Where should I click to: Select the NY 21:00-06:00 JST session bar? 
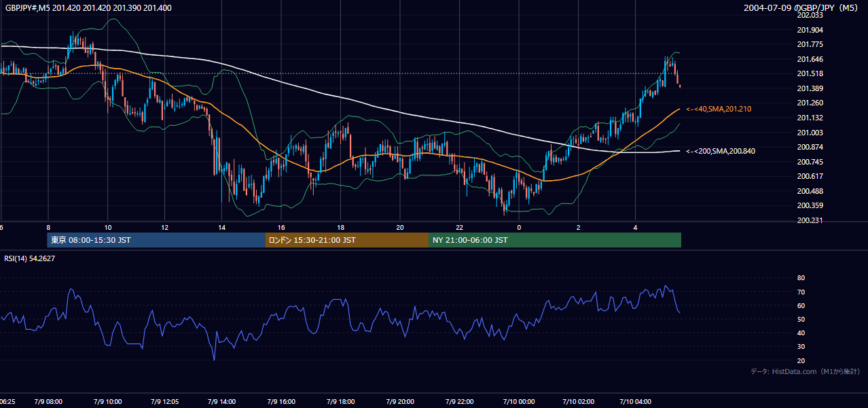coord(555,240)
